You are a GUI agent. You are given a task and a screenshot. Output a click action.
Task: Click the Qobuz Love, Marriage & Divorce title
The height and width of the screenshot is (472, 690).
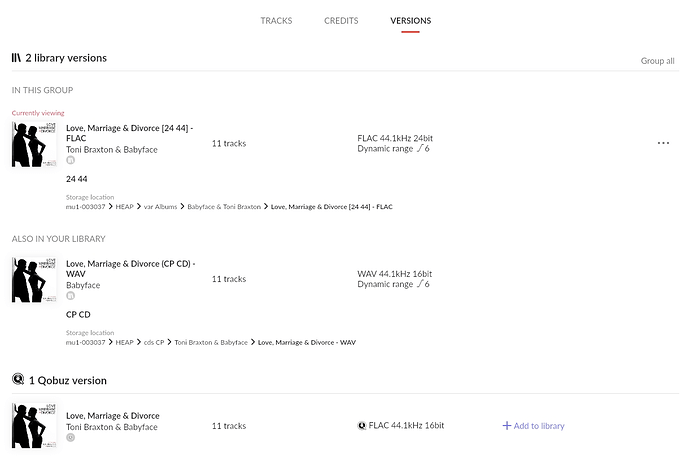pyautogui.click(x=113, y=416)
